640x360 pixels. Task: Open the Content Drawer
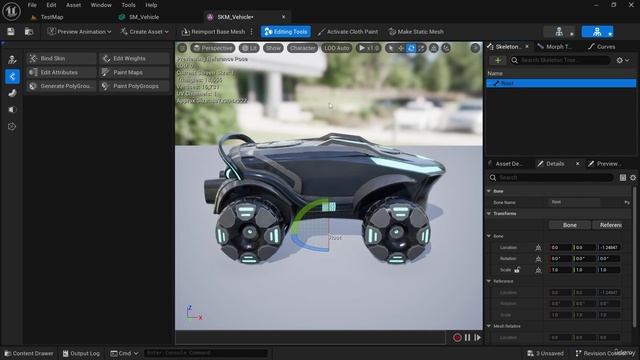pos(29,353)
